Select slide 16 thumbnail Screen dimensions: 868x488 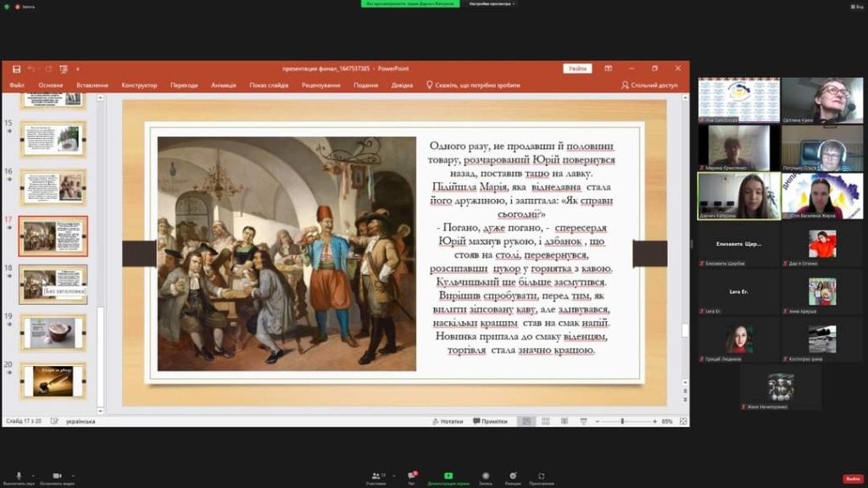click(x=53, y=187)
